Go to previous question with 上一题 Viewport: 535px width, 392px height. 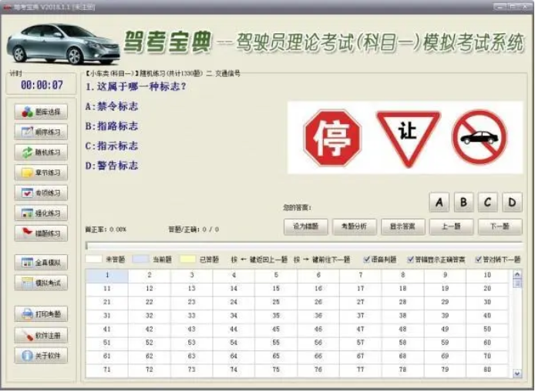pyautogui.click(x=452, y=226)
